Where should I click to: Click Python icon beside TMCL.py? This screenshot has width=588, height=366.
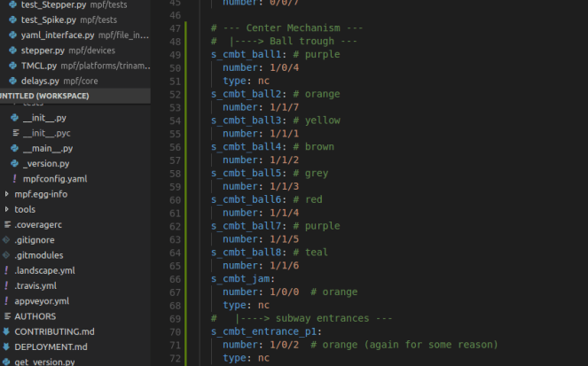coord(12,66)
